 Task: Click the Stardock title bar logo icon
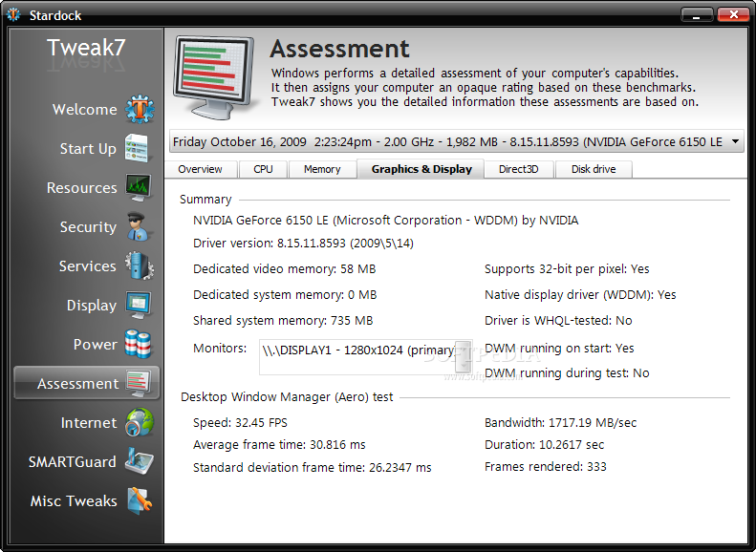click(x=13, y=15)
